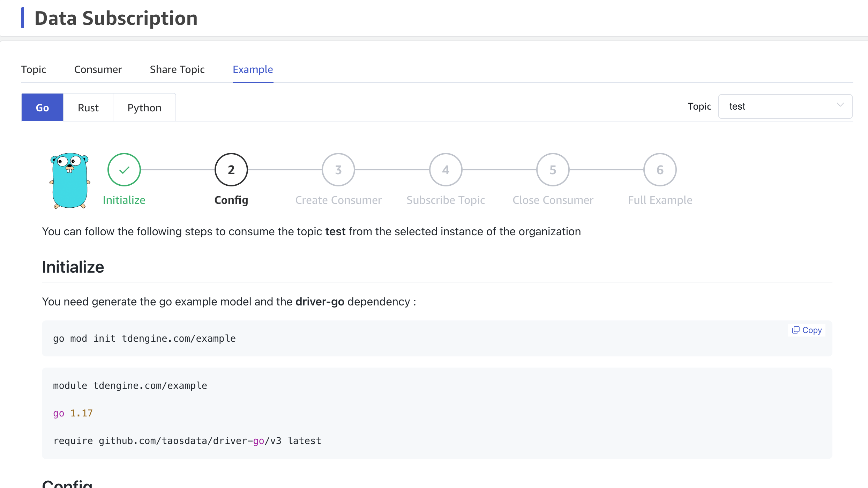Switch to the Python language example
This screenshot has height=488, width=868.
(x=144, y=108)
